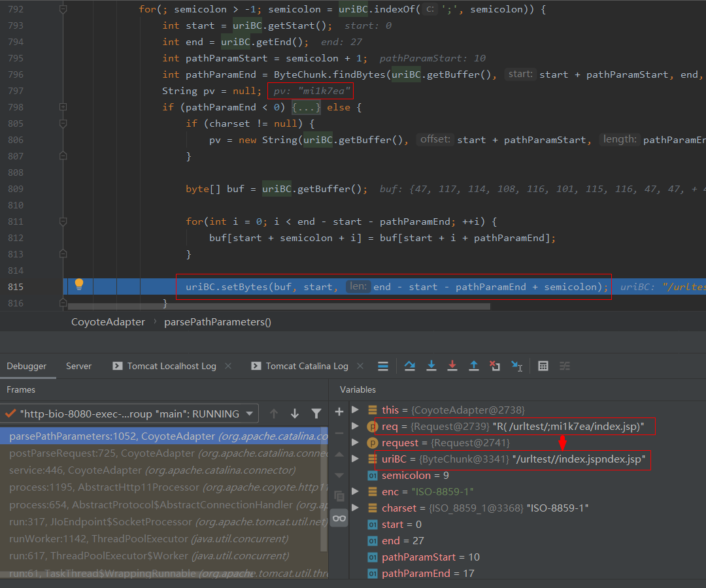The height and width of the screenshot is (588, 706).
Task: Toggle the frames filter funnel icon
Action: click(316, 414)
